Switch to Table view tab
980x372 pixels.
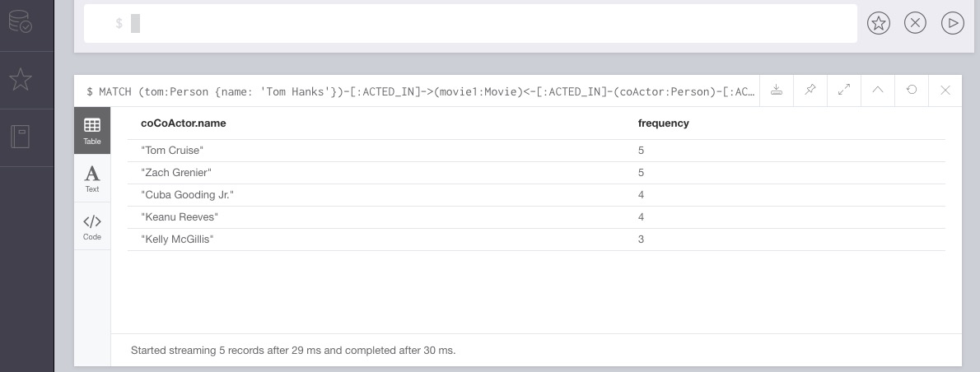coord(92,130)
